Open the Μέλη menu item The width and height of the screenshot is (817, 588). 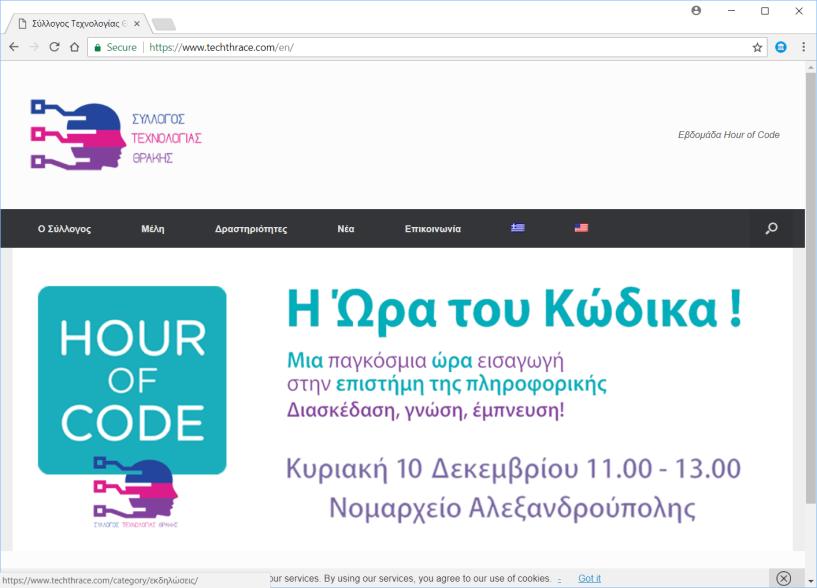[153, 229]
